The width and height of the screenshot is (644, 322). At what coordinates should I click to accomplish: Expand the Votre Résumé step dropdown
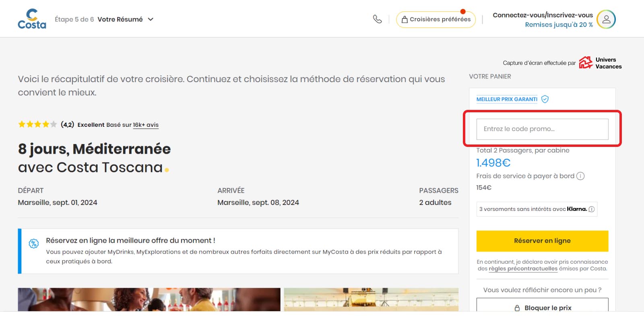pos(151,19)
